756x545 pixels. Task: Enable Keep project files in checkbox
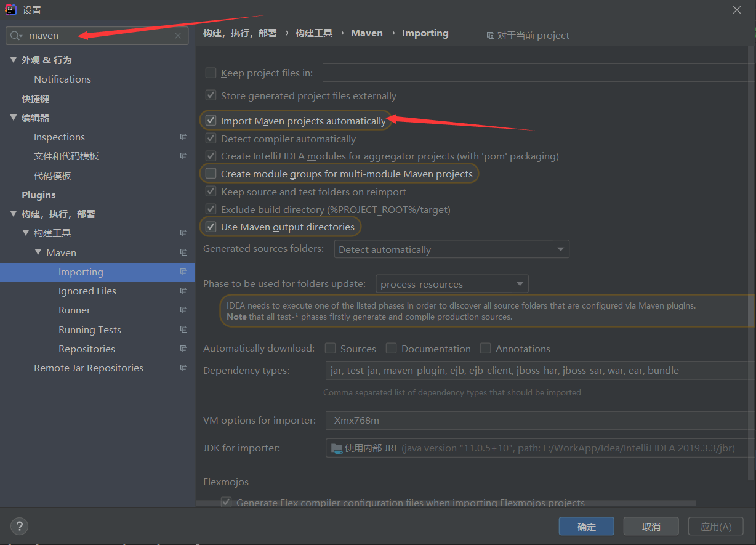click(x=211, y=73)
